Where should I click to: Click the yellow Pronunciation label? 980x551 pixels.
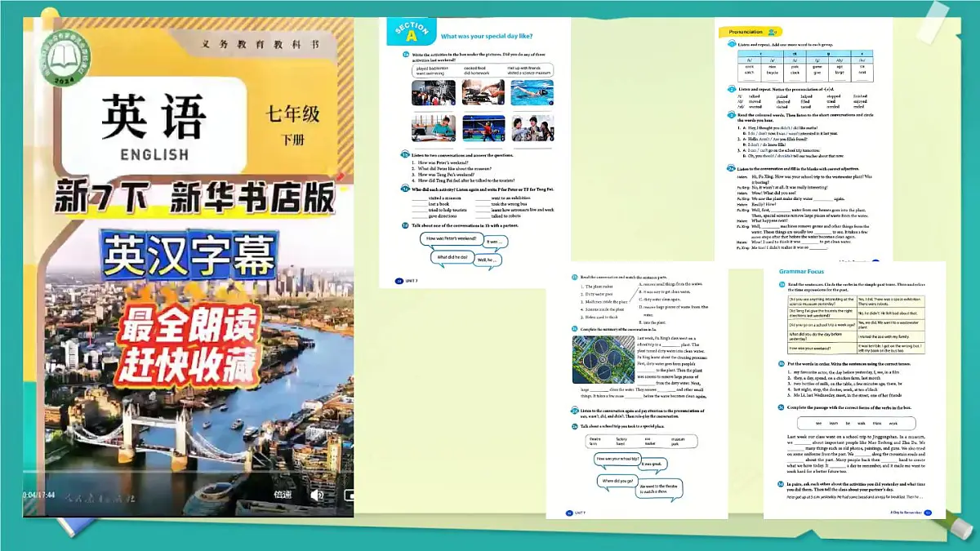click(751, 32)
